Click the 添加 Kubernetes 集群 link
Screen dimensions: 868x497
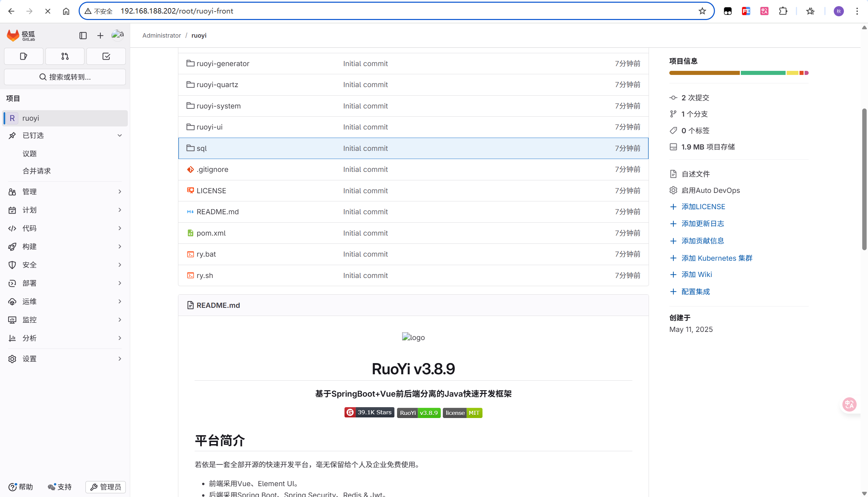[x=716, y=258]
